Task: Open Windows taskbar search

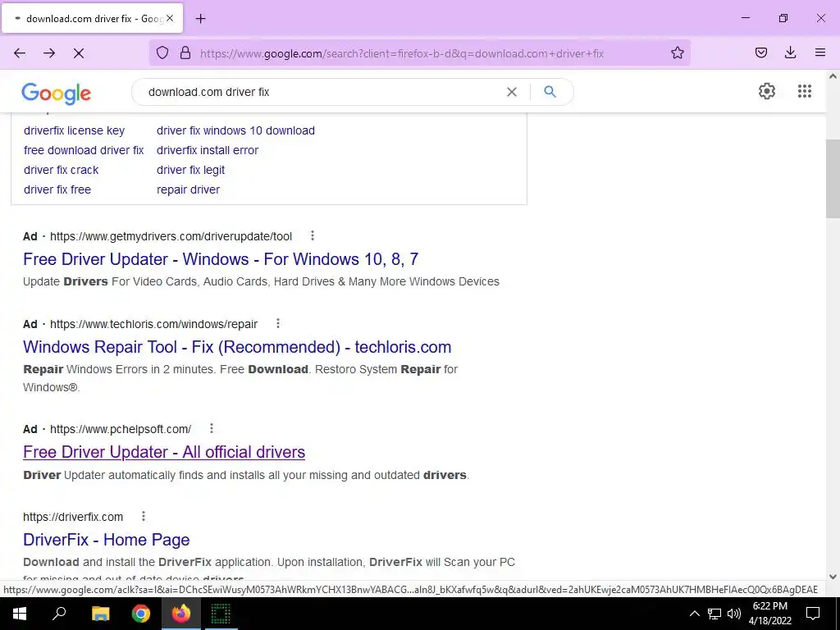Action: [59, 614]
